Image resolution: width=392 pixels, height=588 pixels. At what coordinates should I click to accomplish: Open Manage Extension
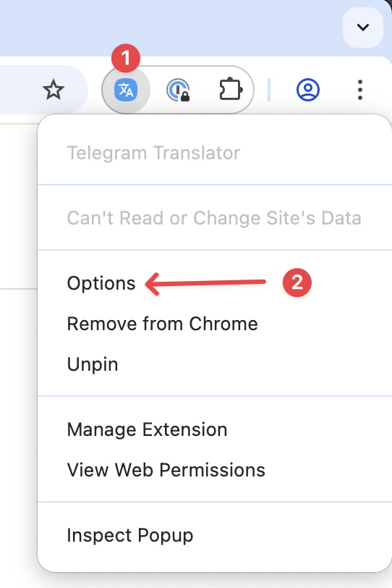[x=147, y=429]
